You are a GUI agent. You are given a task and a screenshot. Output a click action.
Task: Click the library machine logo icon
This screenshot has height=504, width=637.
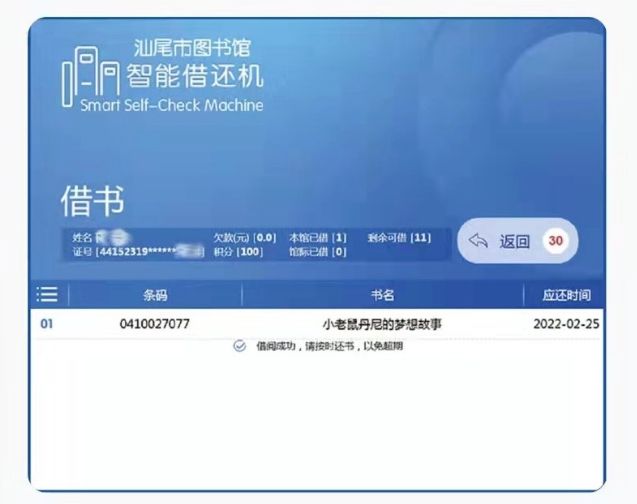coord(91,77)
